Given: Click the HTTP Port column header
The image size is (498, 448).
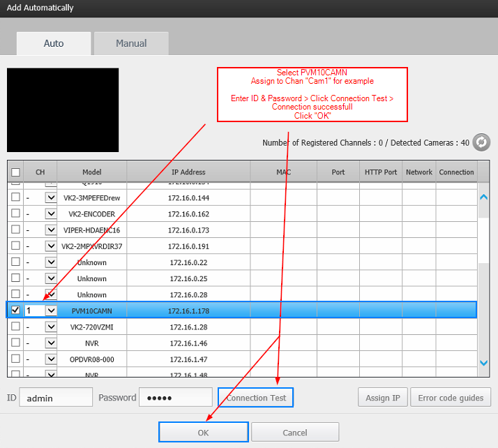Looking at the screenshot, I should pyautogui.click(x=381, y=172).
